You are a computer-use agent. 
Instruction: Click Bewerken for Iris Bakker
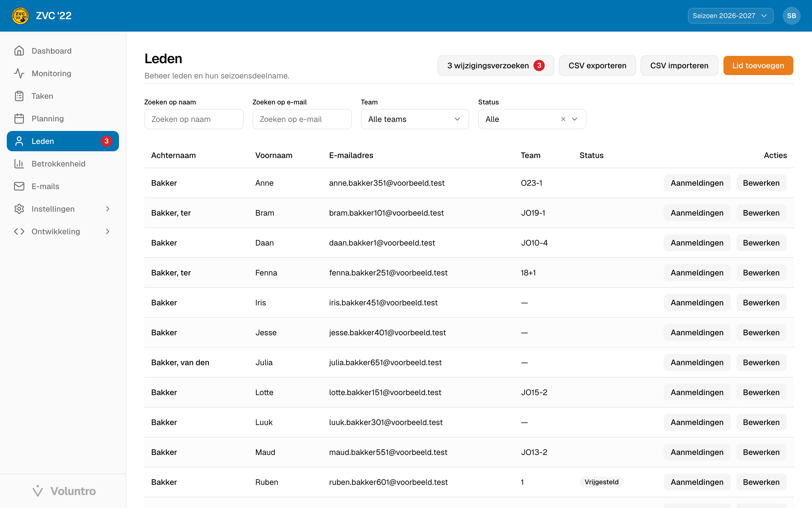[761, 302]
